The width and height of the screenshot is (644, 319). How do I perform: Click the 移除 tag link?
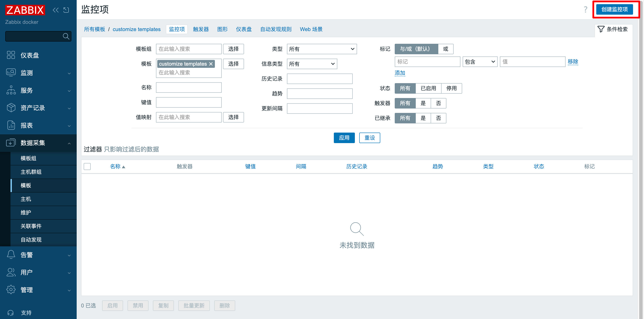point(573,62)
